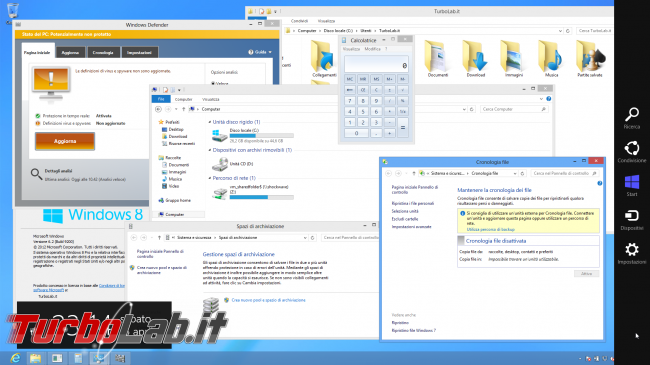Image resolution: width=650 pixels, height=365 pixels.
Task: Click Utilizza percorso di backup link
Action: click(x=490, y=229)
